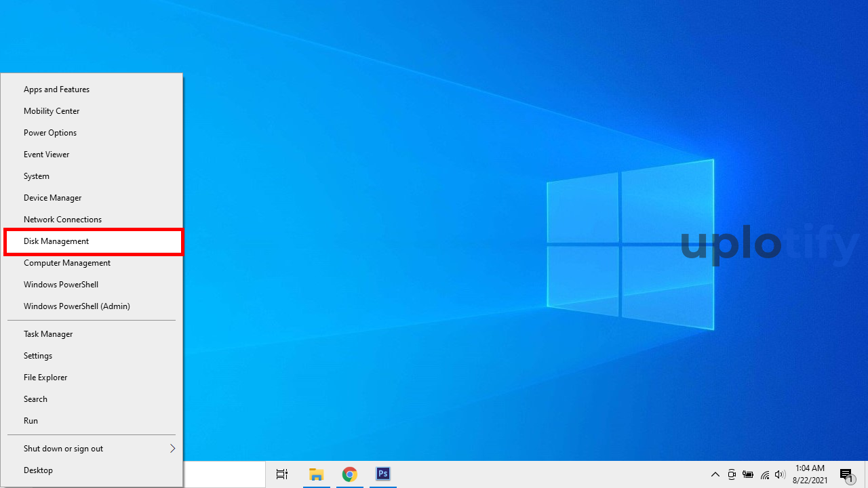Show hidden system tray icons
Screen dimensions: 868x488
tap(715, 474)
